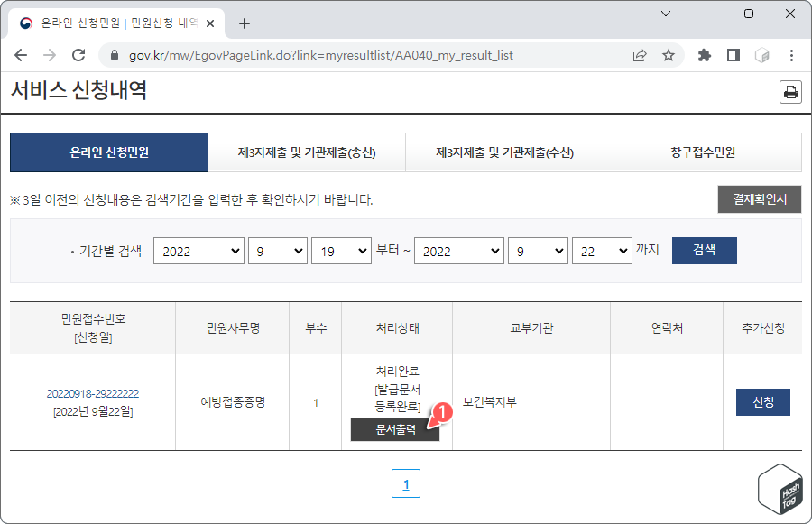This screenshot has height=524, width=812.
Task: Click the share icon in the address bar
Action: coord(640,54)
